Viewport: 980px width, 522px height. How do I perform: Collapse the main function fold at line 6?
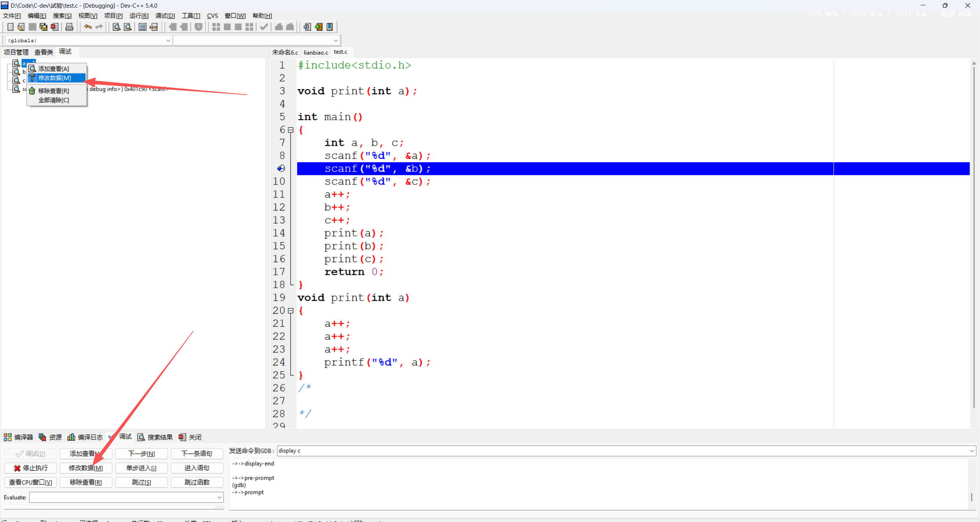pyautogui.click(x=291, y=130)
